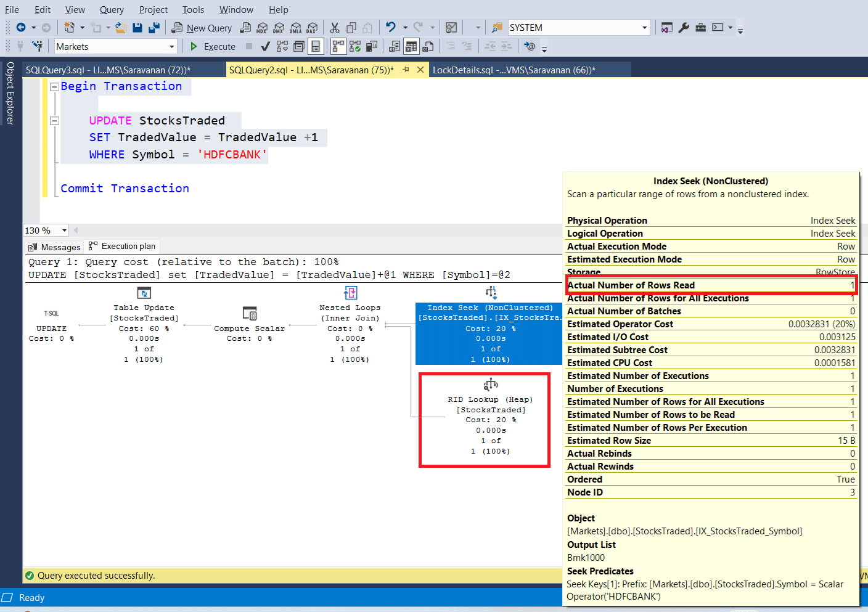Click the Undo arrow icon
Screen dimensions: 868x612
390,28
